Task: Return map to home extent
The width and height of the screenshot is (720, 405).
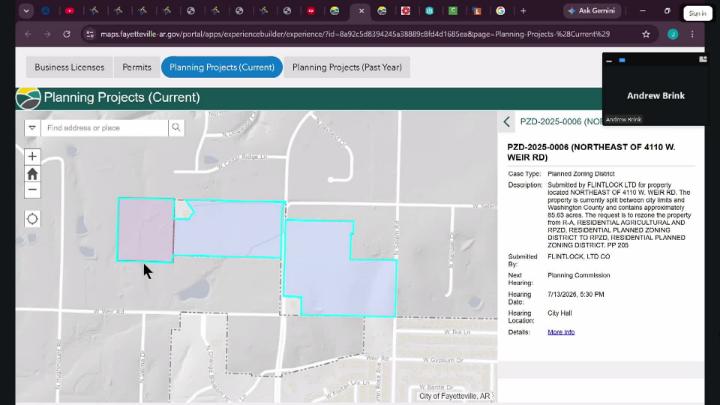Action: [x=32, y=174]
